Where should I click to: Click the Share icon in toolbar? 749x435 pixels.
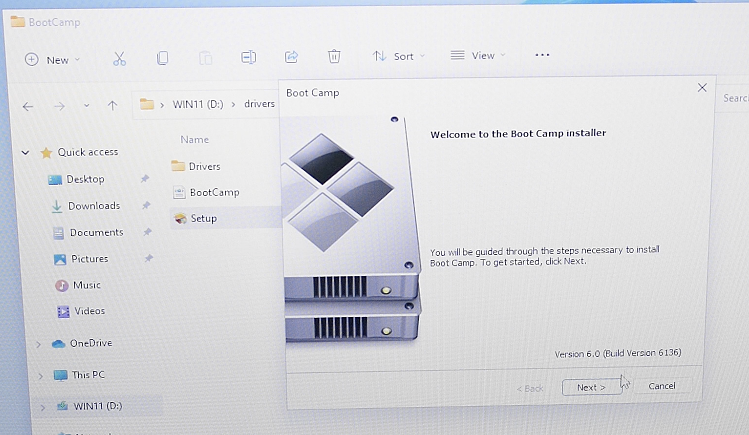[x=291, y=57]
